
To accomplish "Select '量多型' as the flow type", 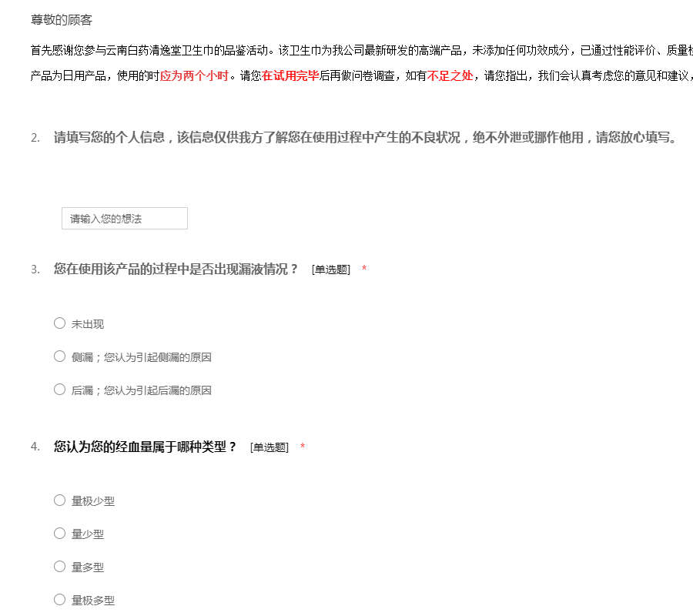I will click(59, 567).
